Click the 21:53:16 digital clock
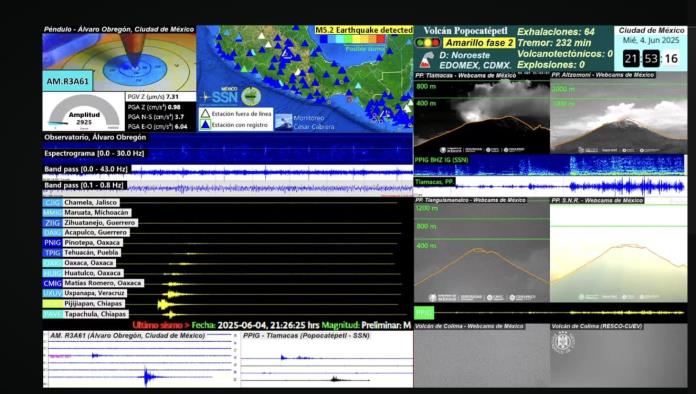Viewport: 696px width, 394px height. click(651, 58)
